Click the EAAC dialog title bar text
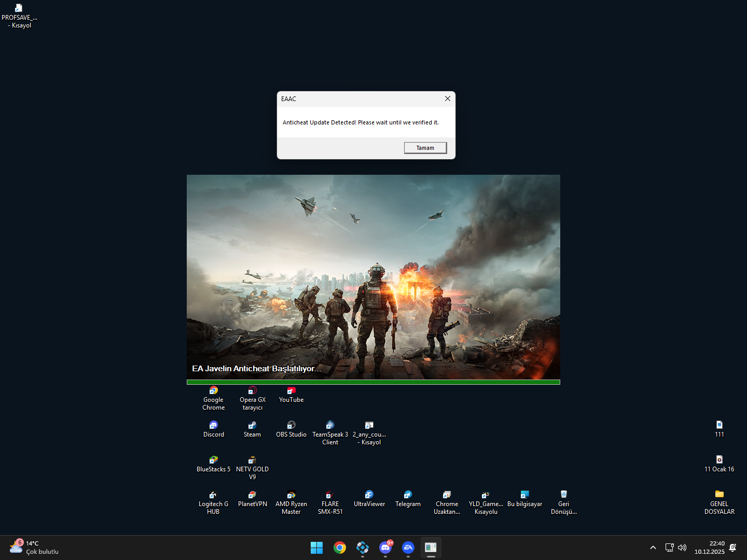 pos(288,99)
